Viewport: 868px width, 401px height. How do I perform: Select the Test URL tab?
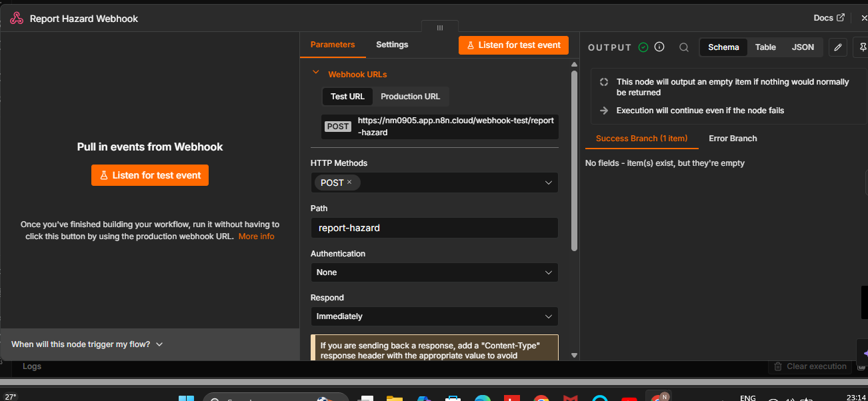click(x=347, y=97)
